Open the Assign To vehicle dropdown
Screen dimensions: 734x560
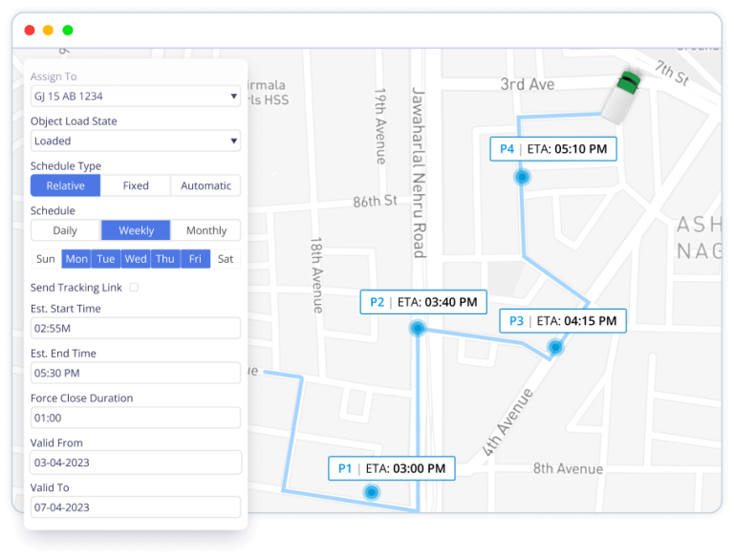[135, 96]
